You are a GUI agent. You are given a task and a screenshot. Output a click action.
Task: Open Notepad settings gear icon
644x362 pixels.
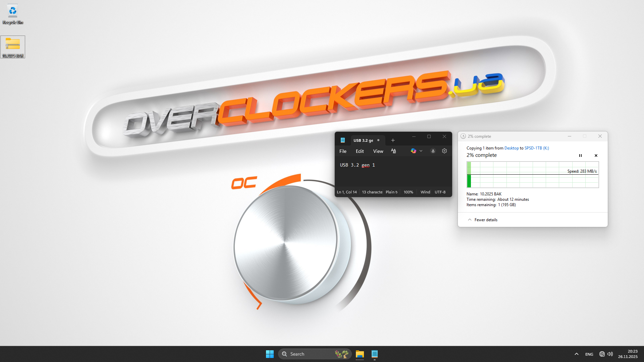(444, 151)
